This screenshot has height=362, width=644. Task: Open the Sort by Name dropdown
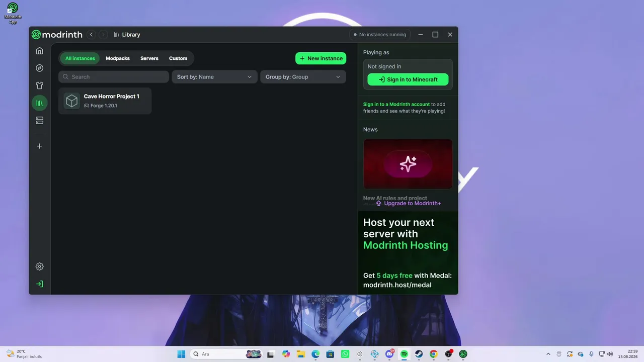(x=214, y=77)
